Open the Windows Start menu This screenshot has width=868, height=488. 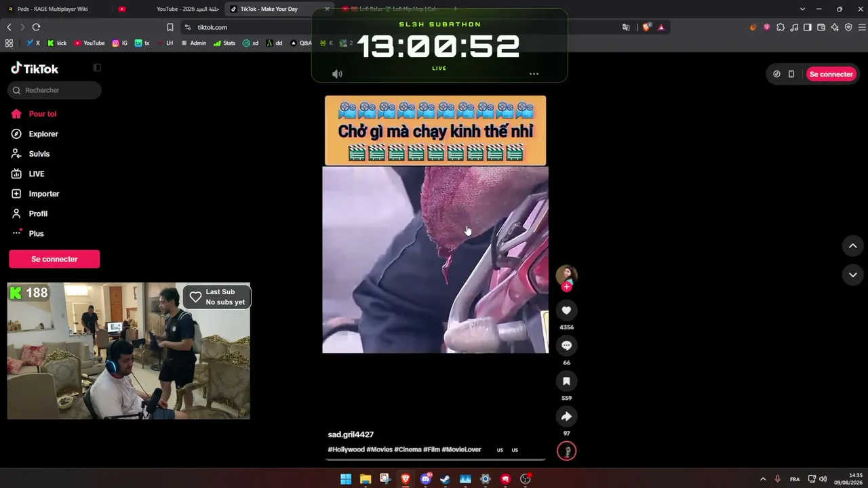pos(346,479)
